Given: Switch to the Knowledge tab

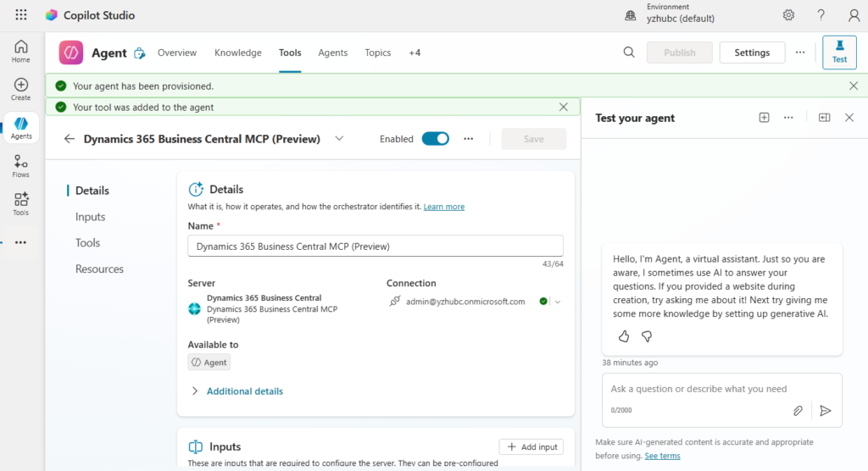Looking at the screenshot, I should (238, 53).
